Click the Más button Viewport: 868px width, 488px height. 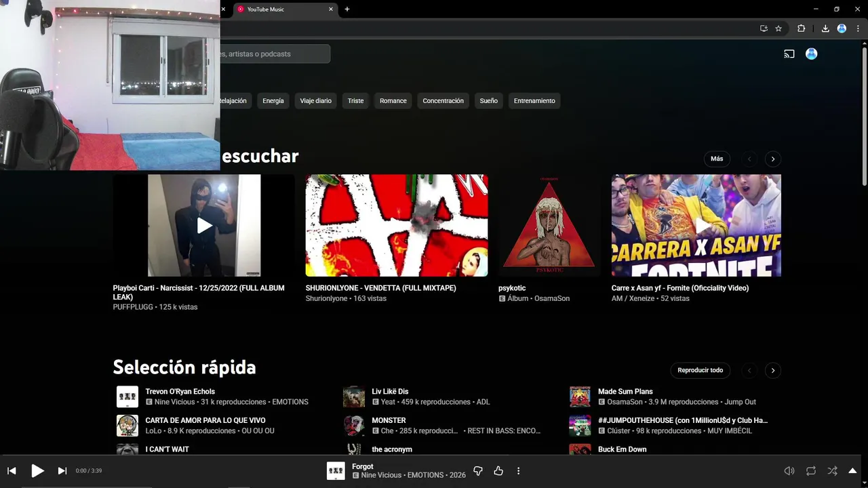(717, 159)
